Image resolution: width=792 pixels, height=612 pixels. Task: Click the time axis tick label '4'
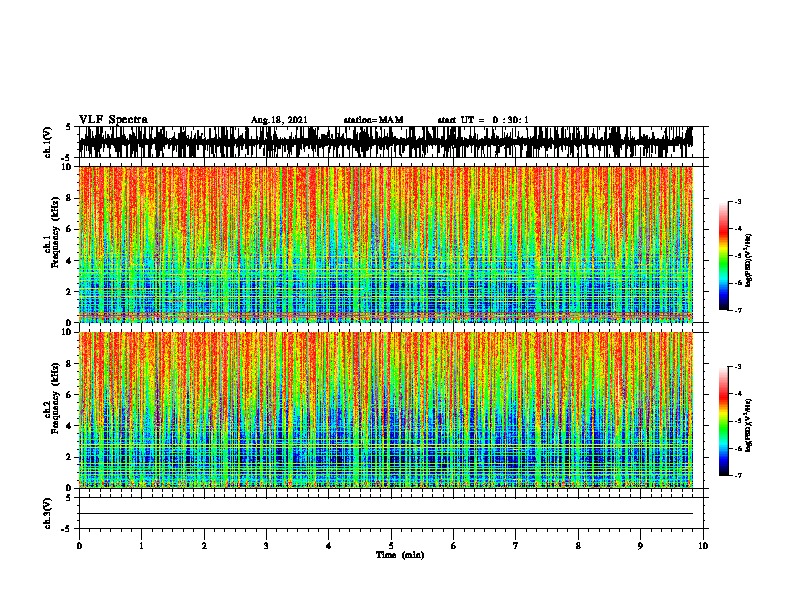(x=329, y=545)
